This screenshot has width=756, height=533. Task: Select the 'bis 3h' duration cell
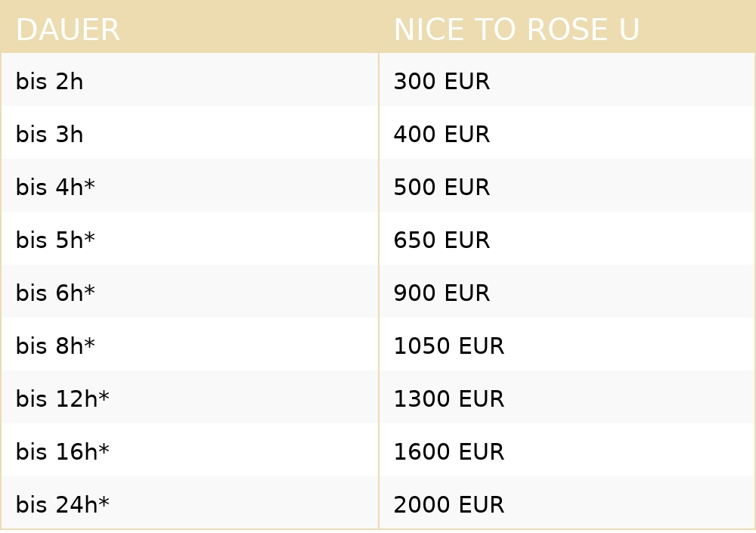49,135
